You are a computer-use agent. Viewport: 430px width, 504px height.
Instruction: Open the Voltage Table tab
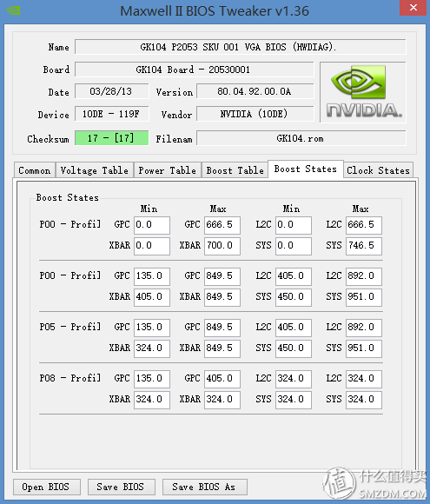[95, 170]
